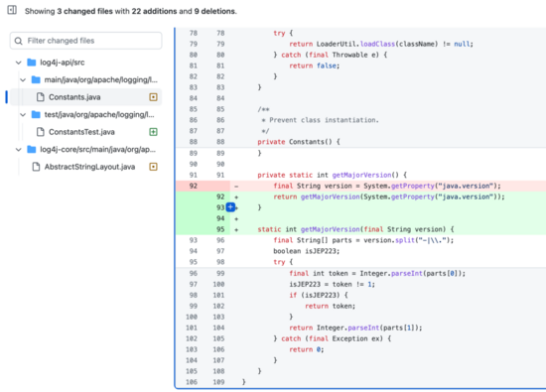This screenshot has width=546, height=392.
Task: Select the main/java/org/apache/logging folder icon
Action: [36, 79]
